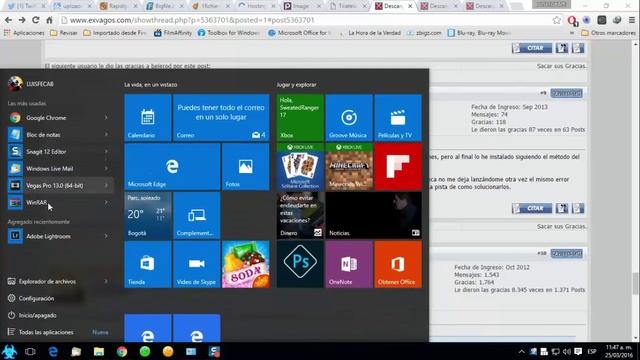This screenshot has width=640, height=360.
Task: Expand WinRAR jump list arrow
Action: (106, 202)
